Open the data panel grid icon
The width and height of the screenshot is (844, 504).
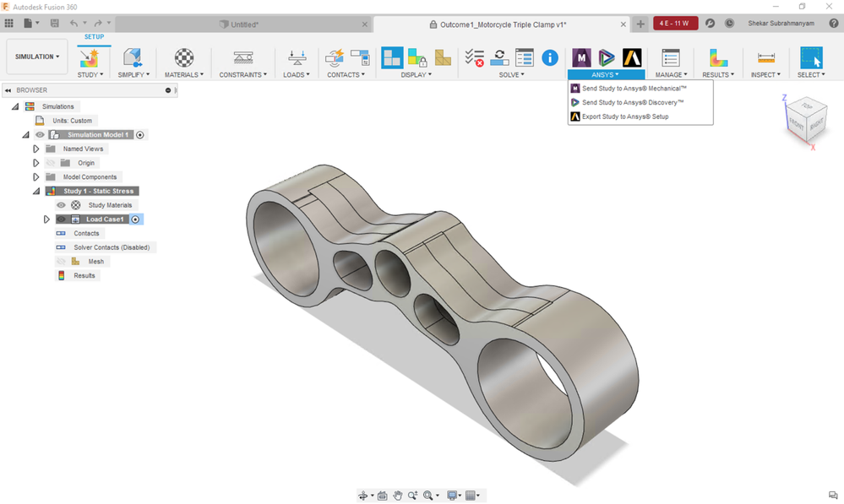click(x=9, y=23)
